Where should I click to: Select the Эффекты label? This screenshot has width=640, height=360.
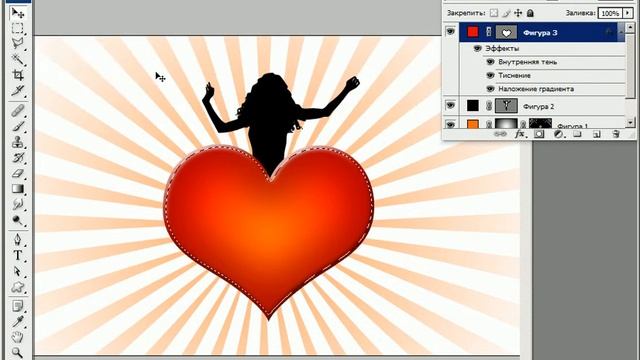click(502, 49)
